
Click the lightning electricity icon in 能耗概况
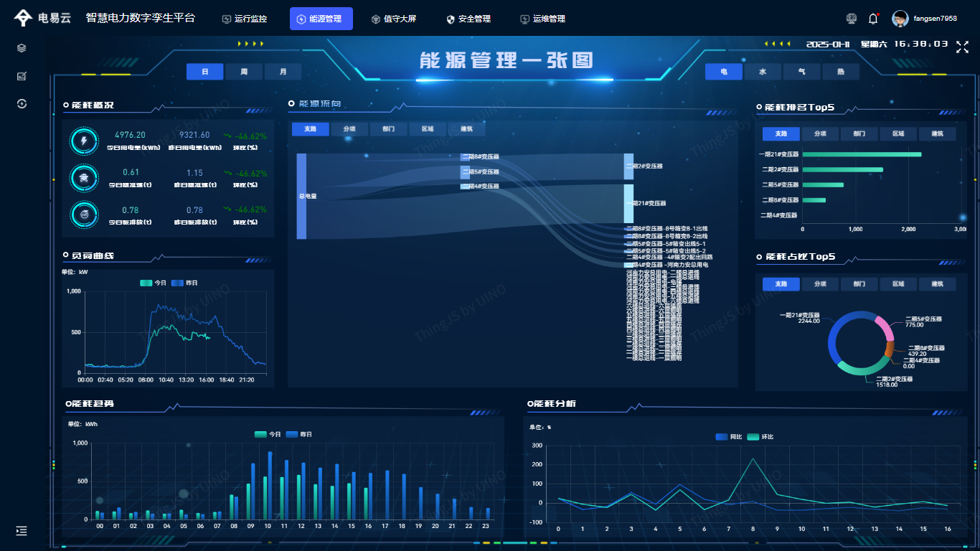coord(84,141)
